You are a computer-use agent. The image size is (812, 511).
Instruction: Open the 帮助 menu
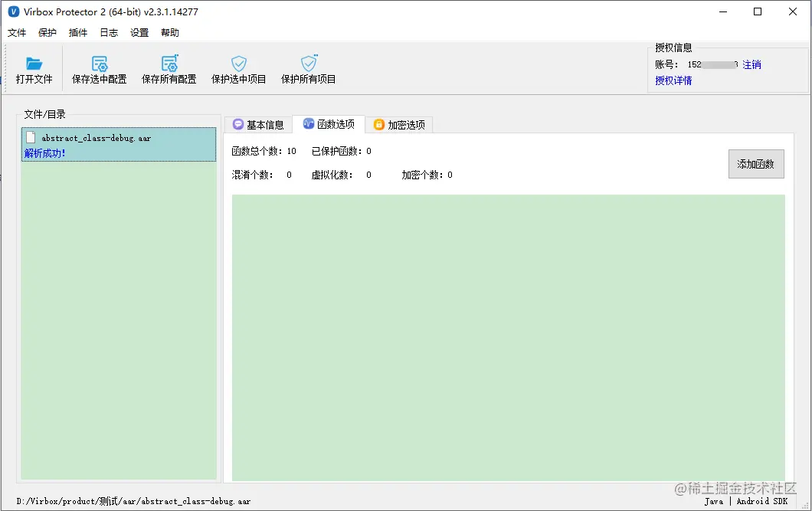170,33
